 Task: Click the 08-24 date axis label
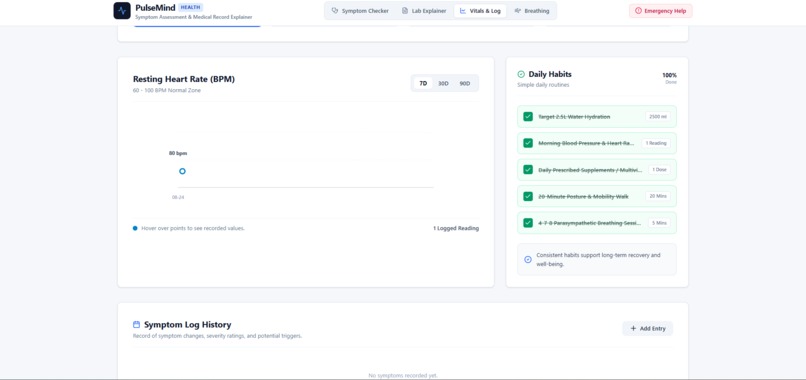[178, 197]
